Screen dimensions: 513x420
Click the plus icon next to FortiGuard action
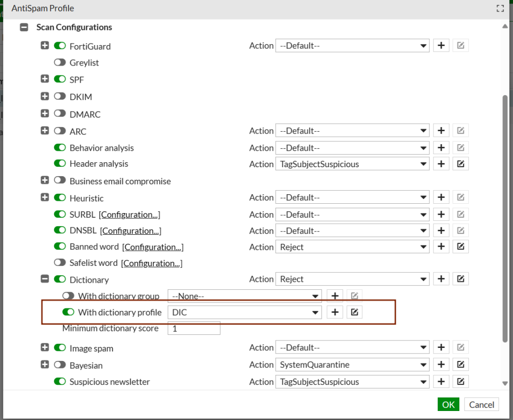(441, 46)
